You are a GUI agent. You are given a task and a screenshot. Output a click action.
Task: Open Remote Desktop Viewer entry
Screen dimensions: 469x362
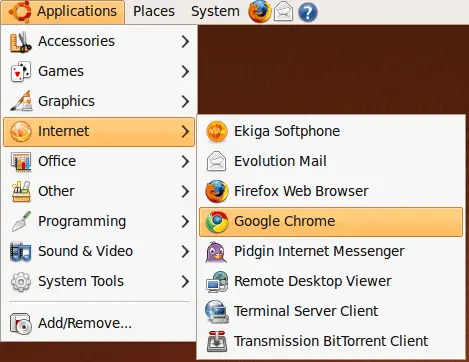click(331, 282)
